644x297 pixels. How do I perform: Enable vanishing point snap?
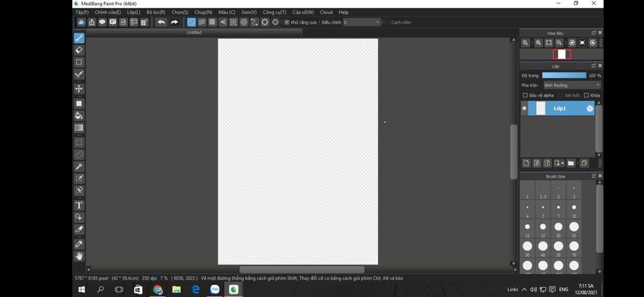223,22
